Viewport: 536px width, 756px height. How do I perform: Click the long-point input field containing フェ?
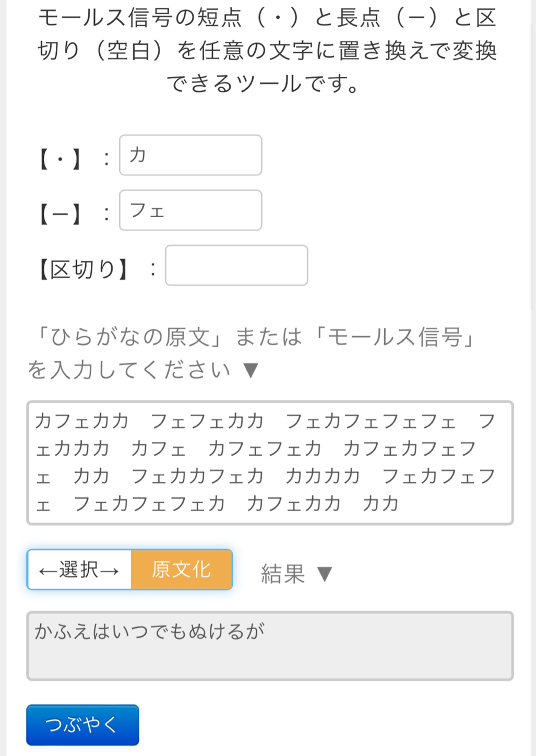[190, 210]
